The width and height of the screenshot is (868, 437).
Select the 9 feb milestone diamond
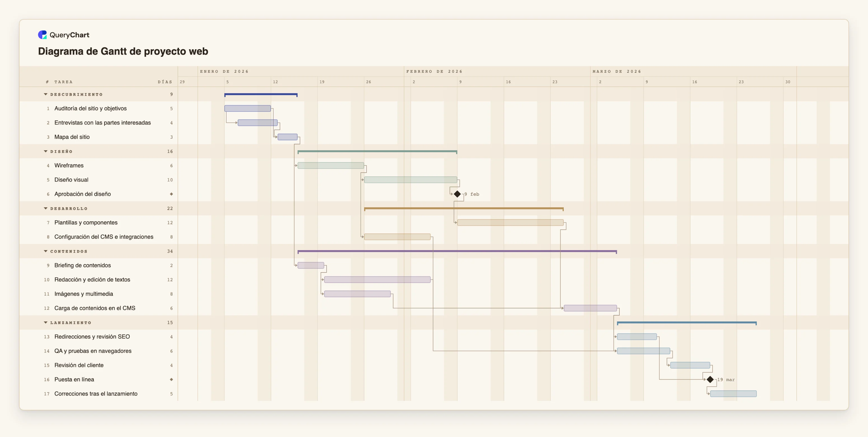coord(457,194)
